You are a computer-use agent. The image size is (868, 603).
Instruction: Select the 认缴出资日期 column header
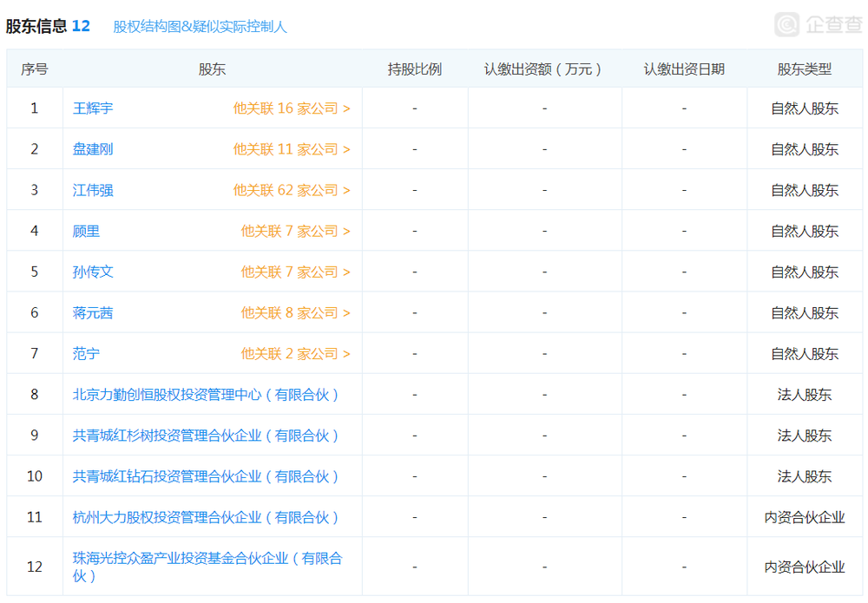click(684, 69)
